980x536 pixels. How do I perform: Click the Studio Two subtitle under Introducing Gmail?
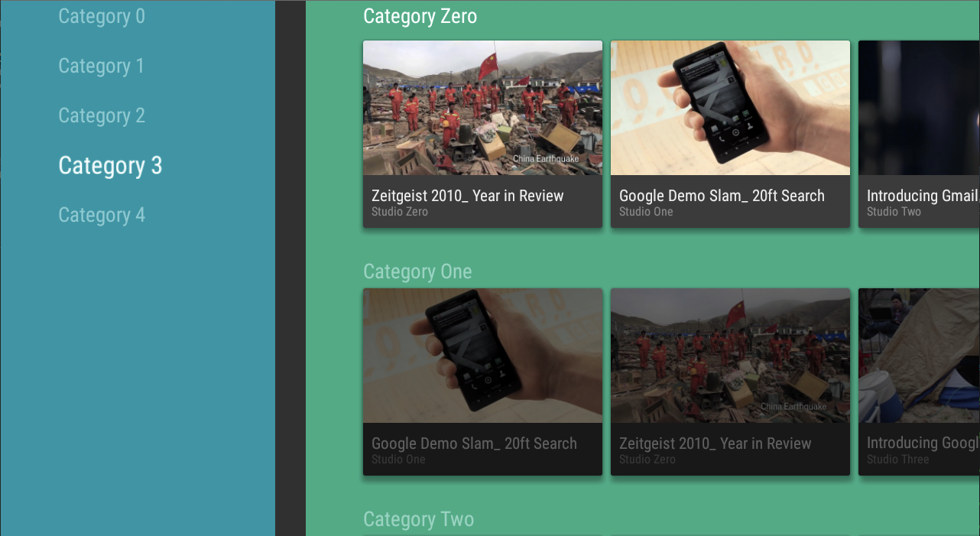click(894, 212)
